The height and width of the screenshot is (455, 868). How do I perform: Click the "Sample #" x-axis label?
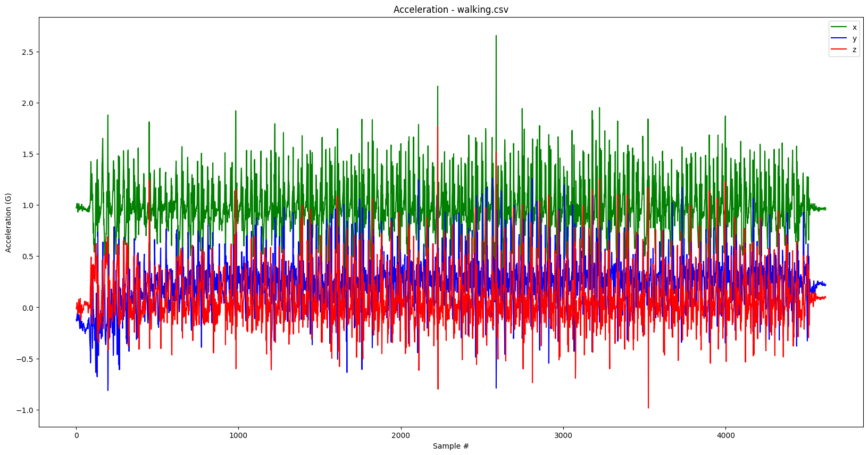(450, 446)
